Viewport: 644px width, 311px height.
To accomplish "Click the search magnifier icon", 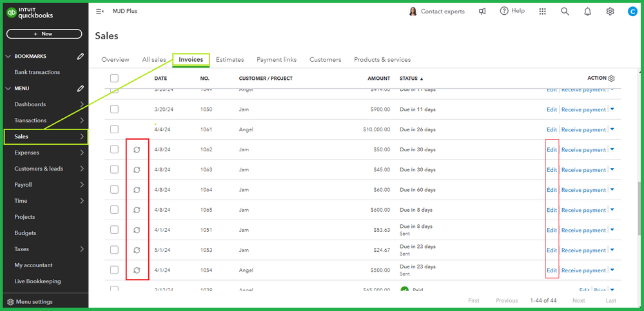I will click(x=565, y=12).
